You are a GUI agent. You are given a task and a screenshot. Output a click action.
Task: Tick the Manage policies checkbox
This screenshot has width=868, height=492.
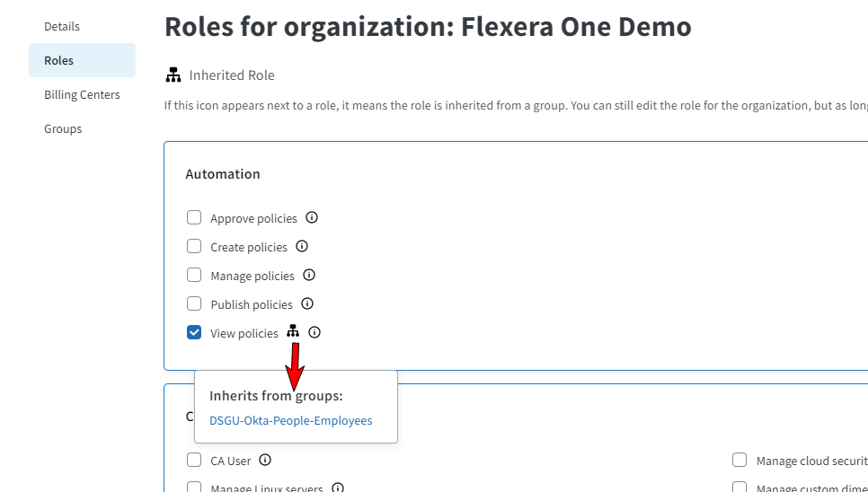(194, 275)
